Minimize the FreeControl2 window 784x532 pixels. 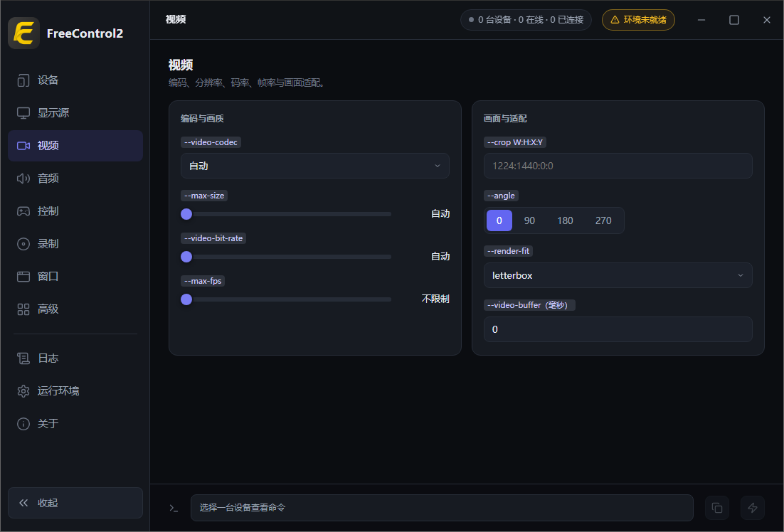tap(701, 20)
